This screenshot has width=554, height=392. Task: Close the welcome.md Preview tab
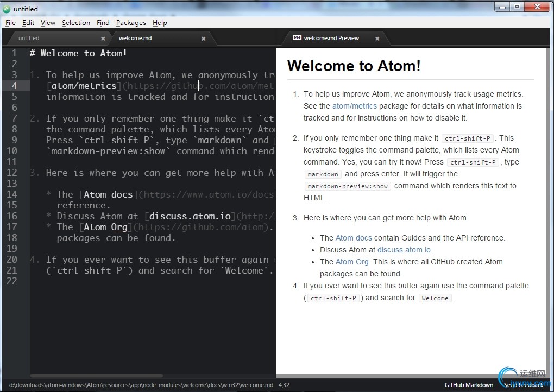(x=377, y=39)
